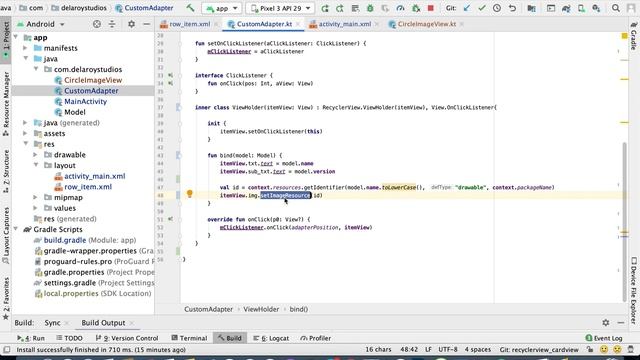Open the Run tool window
640x360 pixels.
point(31,338)
